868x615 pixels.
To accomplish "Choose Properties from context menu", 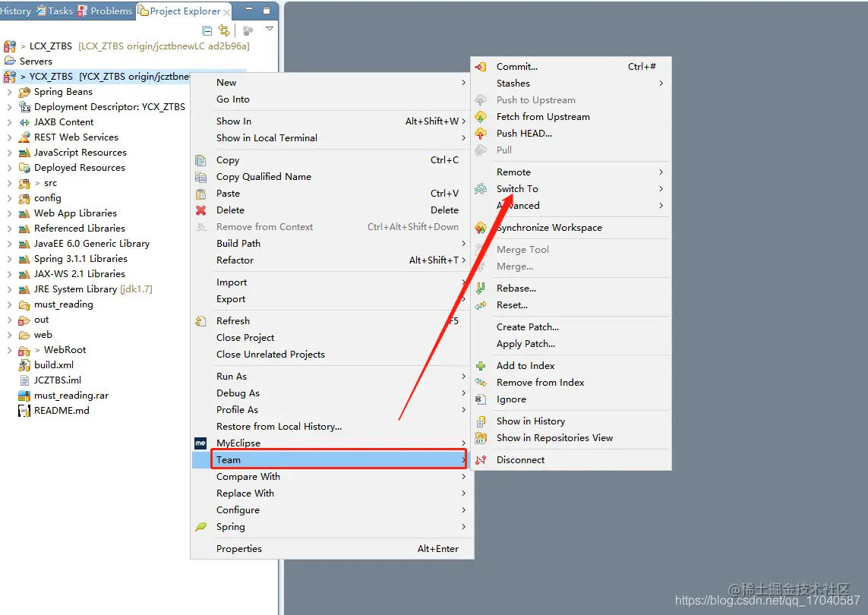I will (330, 549).
